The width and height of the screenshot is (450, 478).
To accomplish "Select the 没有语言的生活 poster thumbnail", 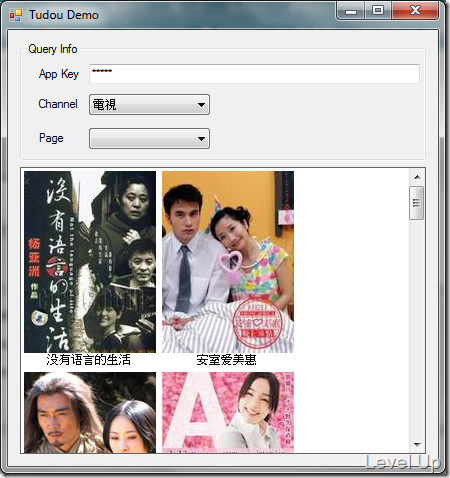I will (x=90, y=262).
